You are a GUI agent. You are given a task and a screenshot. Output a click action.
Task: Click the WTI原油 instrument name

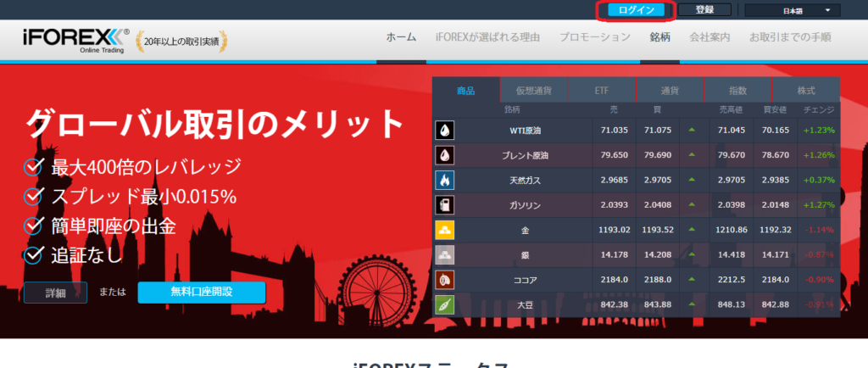coord(525,131)
